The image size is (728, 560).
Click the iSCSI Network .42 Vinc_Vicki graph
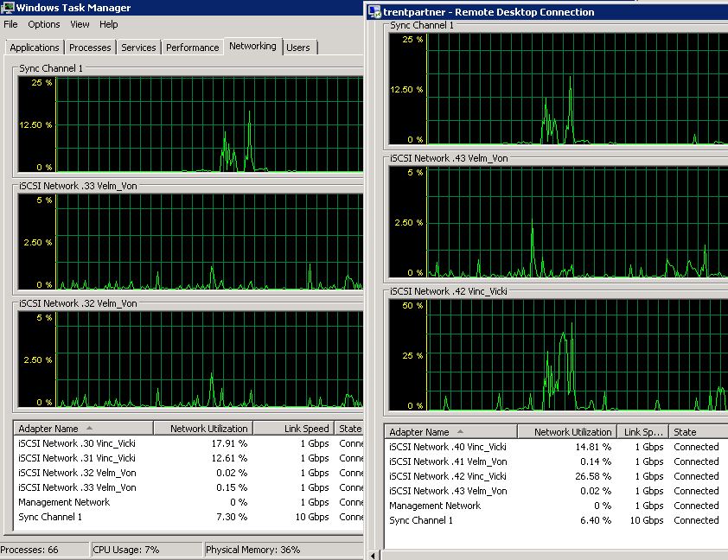[558, 355]
